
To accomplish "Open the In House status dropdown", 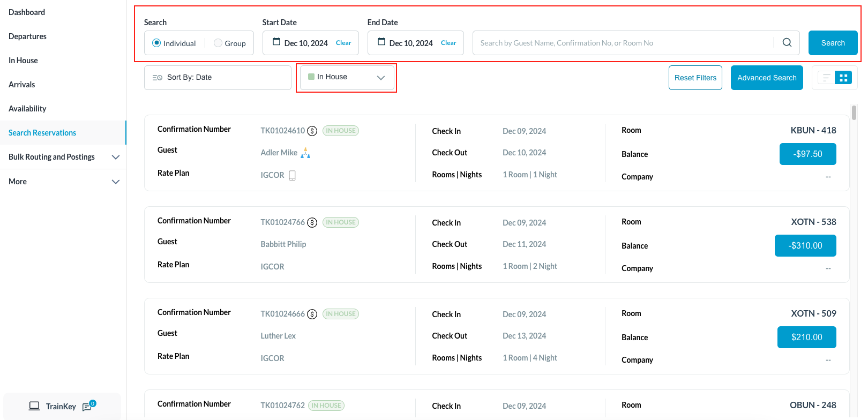I will point(347,78).
